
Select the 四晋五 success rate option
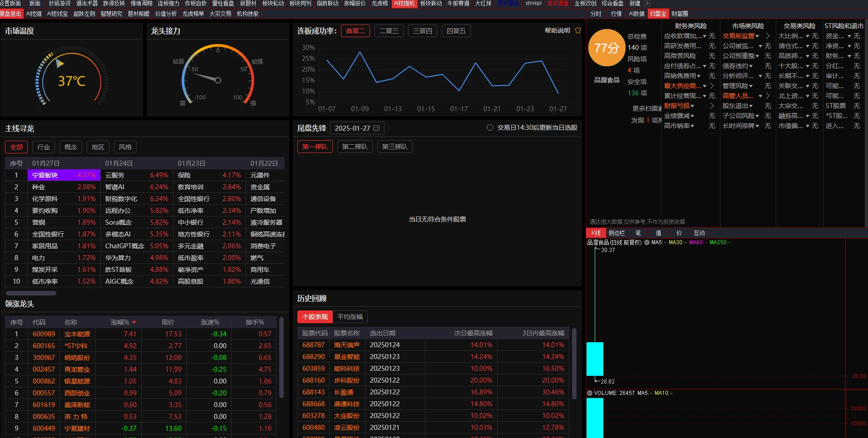(x=456, y=31)
